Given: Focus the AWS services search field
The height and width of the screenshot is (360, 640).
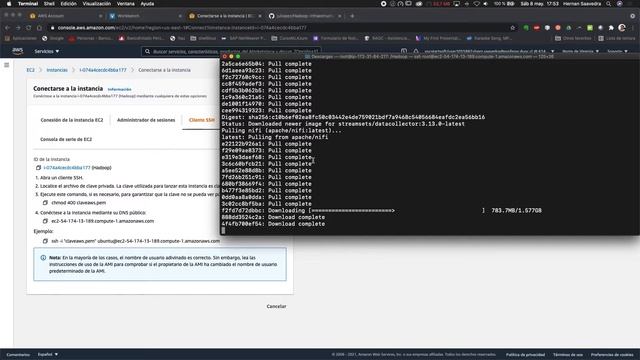Looking at the screenshot, I should click(x=231, y=51).
